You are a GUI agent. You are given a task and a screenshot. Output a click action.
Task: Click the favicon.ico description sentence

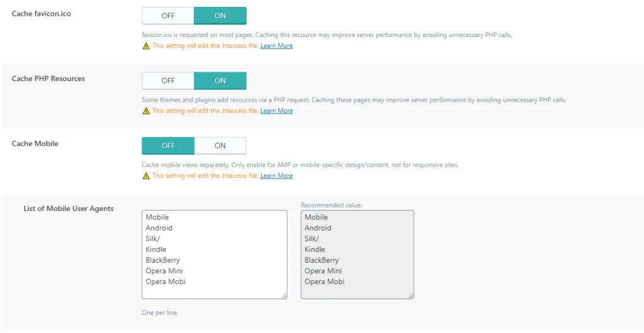[327, 35]
